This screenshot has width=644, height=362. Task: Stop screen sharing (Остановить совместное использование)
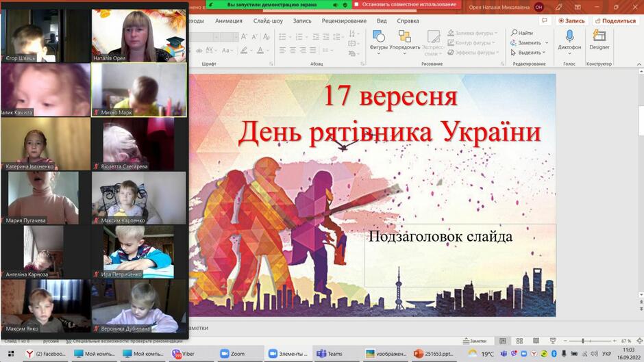406,5
